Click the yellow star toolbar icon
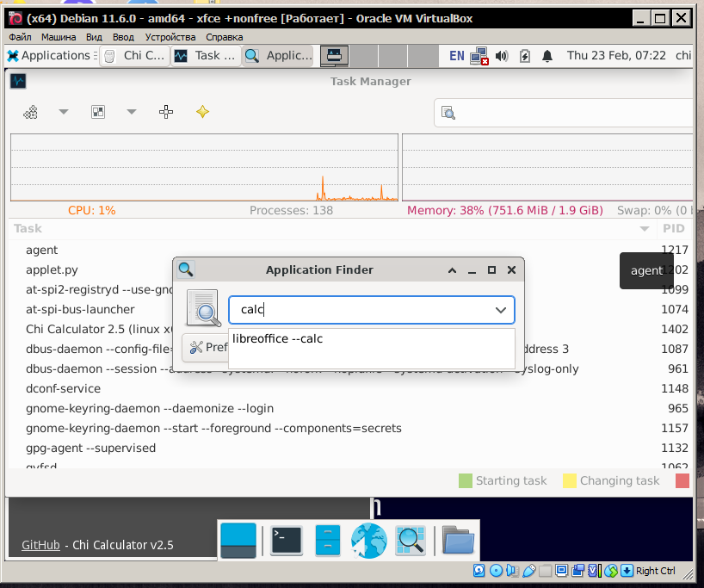704x588 pixels. (x=202, y=111)
